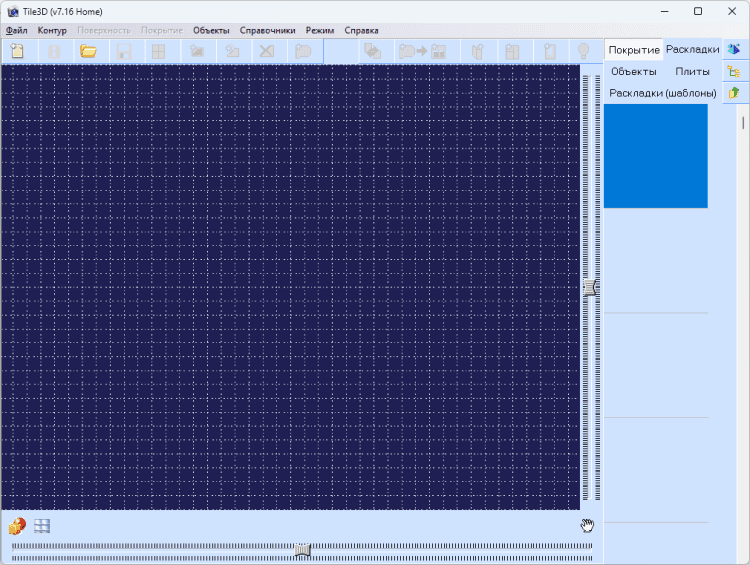Click the greyed-out add picture toolbar icon
Screen dimensions: 750x565
click(197, 51)
